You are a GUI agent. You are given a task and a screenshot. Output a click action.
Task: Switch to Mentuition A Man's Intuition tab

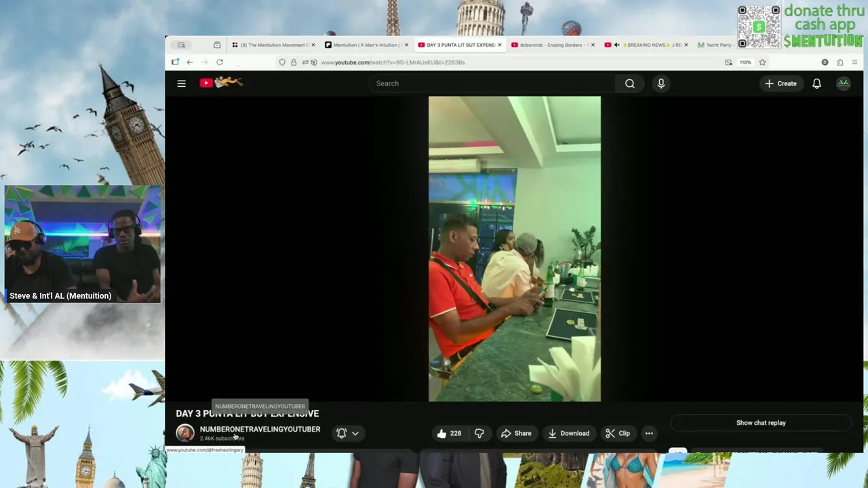coord(366,45)
